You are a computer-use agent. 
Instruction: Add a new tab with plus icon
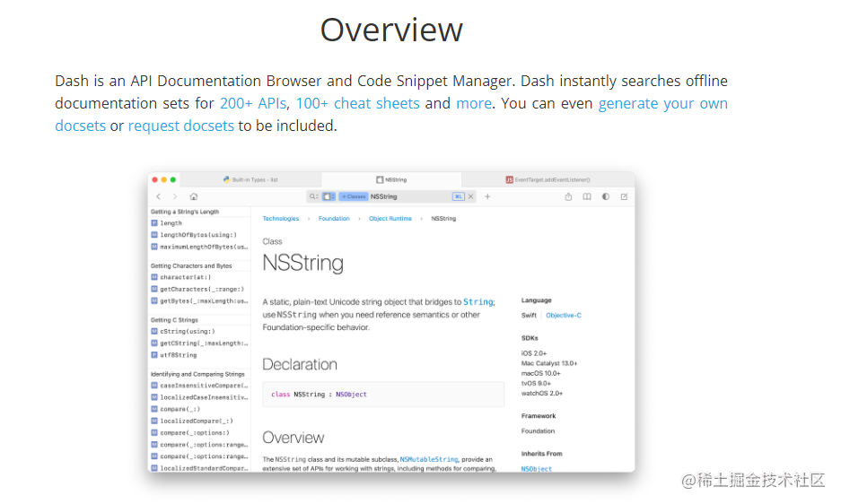point(487,196)
